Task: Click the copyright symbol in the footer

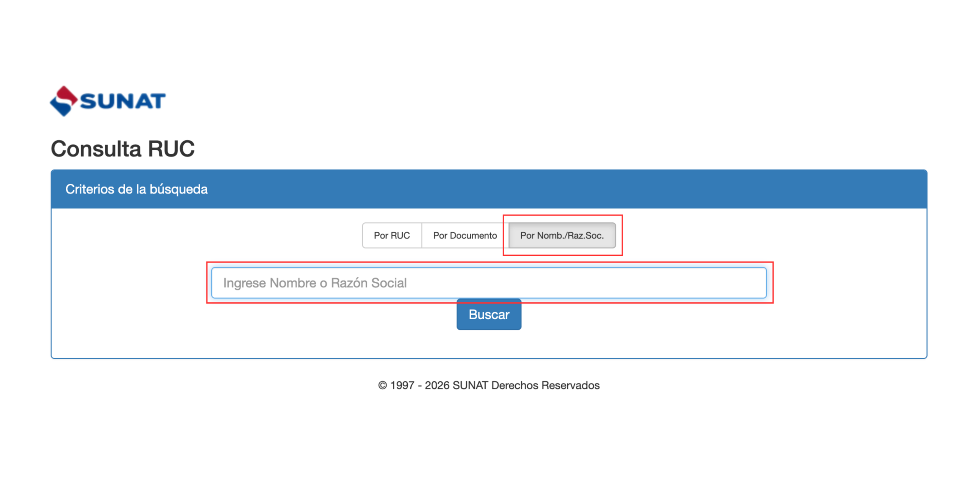Action: [x=382, y=385]
